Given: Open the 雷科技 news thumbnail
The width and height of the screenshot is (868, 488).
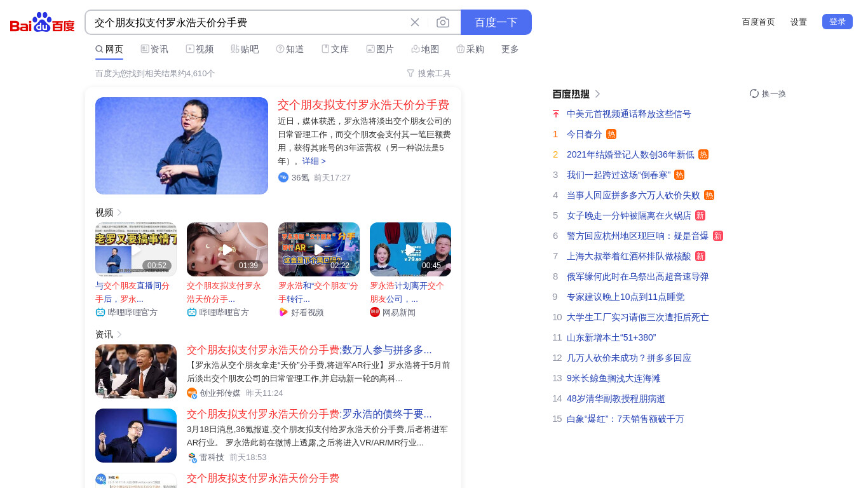Looking at the screenshot, I should [x=136, y=435].
